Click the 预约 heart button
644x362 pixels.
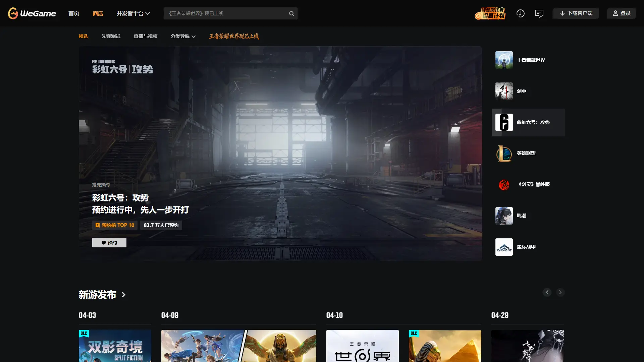point(109,243)
